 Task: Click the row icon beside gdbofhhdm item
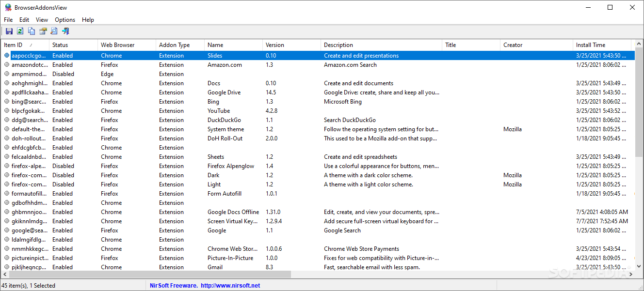7,203
